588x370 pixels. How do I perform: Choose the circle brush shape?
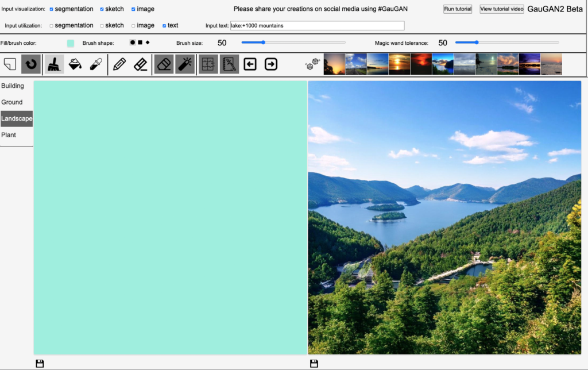[133, 43]
